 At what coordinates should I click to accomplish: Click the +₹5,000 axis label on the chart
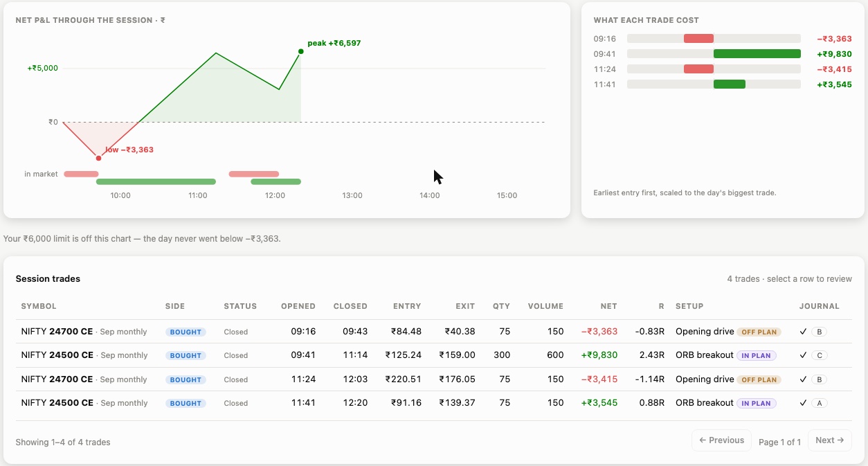coord(43,68)
